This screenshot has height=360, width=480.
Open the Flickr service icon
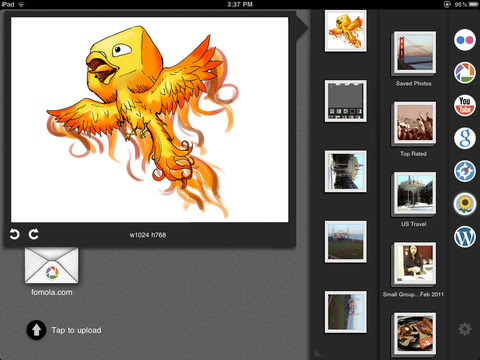point(465,40)
